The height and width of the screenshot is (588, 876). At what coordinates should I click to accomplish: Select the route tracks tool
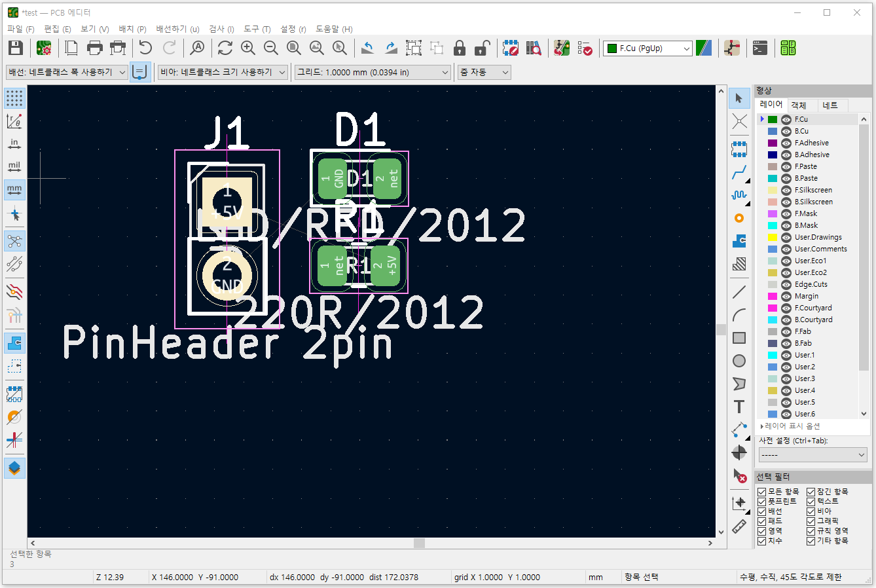(x=739, y=173)
